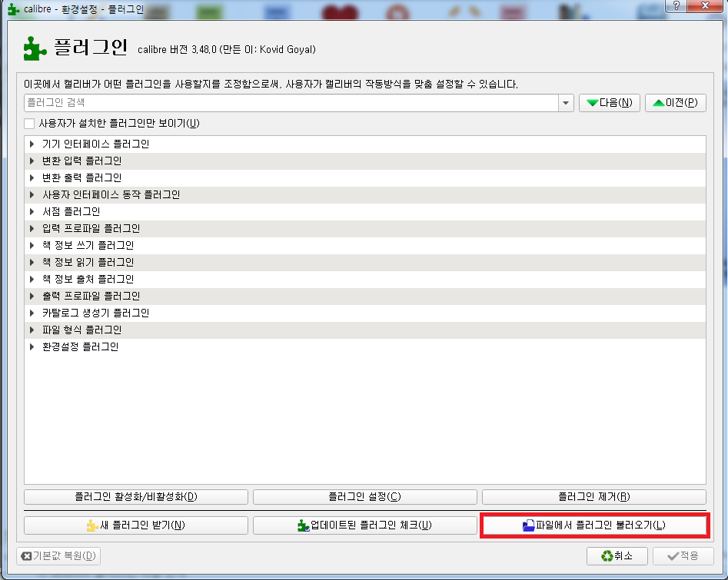The image size is (728, 580).
Task: Select the 파일 형식 플러그인 row text
Action: (81, 330)
